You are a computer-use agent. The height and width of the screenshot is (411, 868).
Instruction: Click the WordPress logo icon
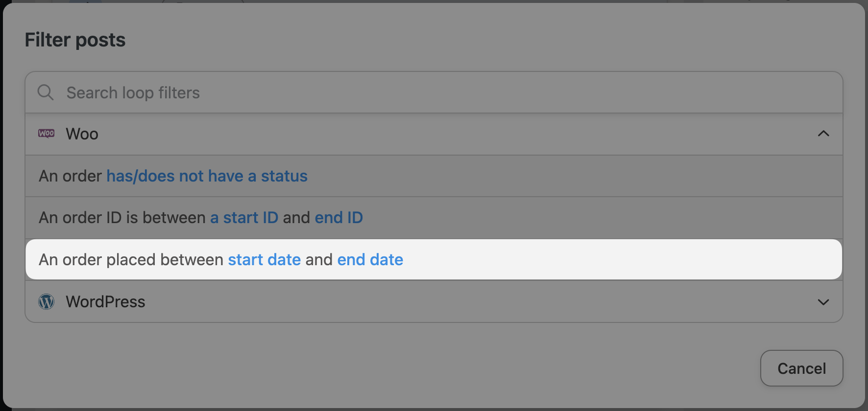(47, 302)
